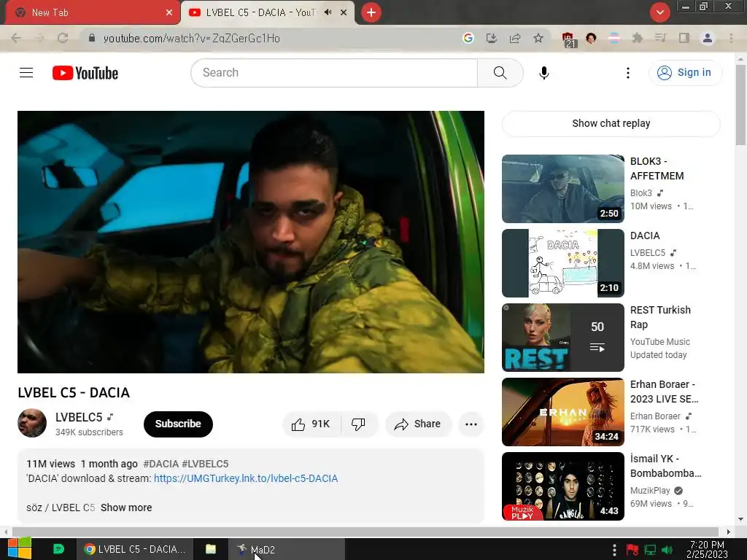
Task: Open the media control playlist icon
Action: tap(660, 38)
